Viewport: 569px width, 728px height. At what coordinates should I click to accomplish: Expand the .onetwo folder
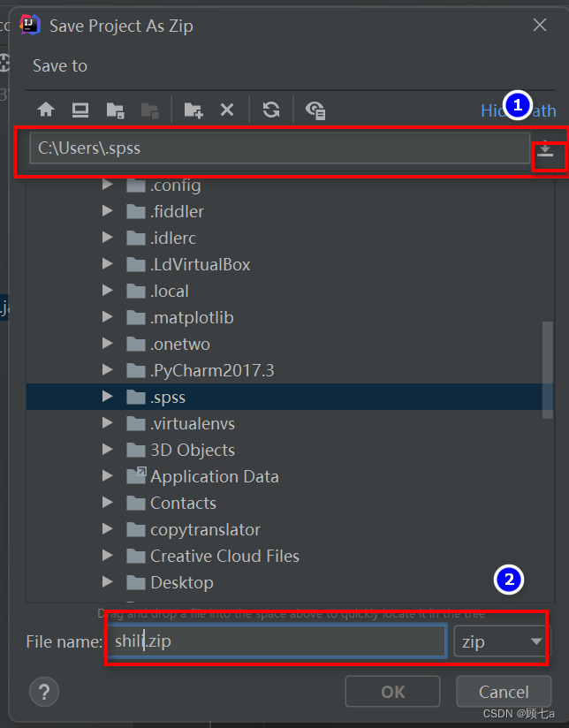[108, 344]
